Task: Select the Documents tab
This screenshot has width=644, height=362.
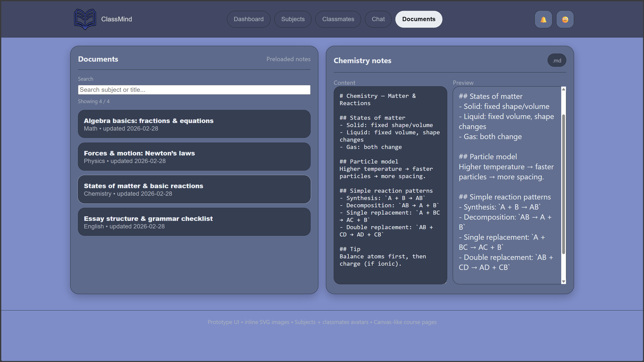Action: tap(419, 19)
